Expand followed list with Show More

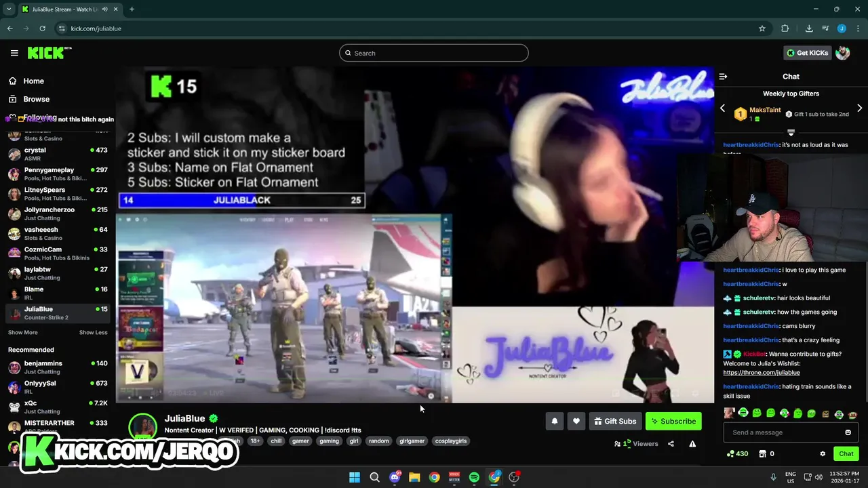[22, 333]
